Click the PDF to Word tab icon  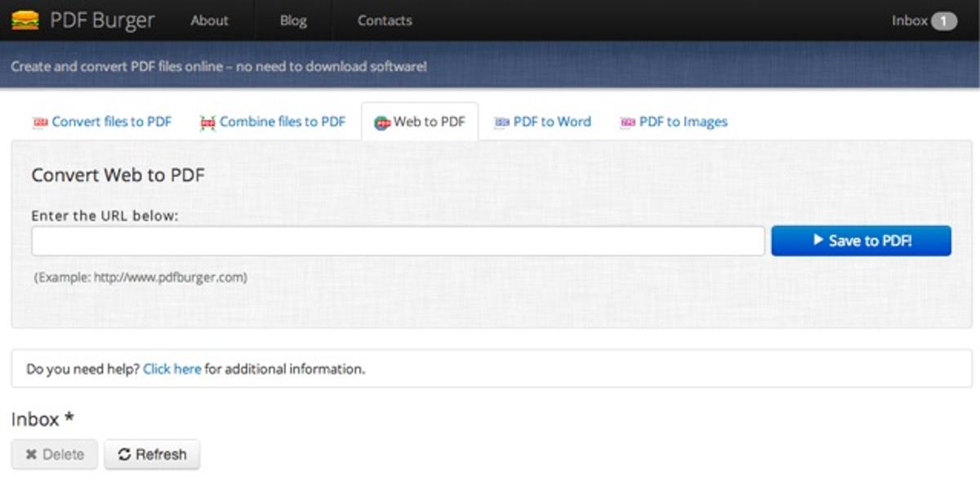[x=501, y=122]
